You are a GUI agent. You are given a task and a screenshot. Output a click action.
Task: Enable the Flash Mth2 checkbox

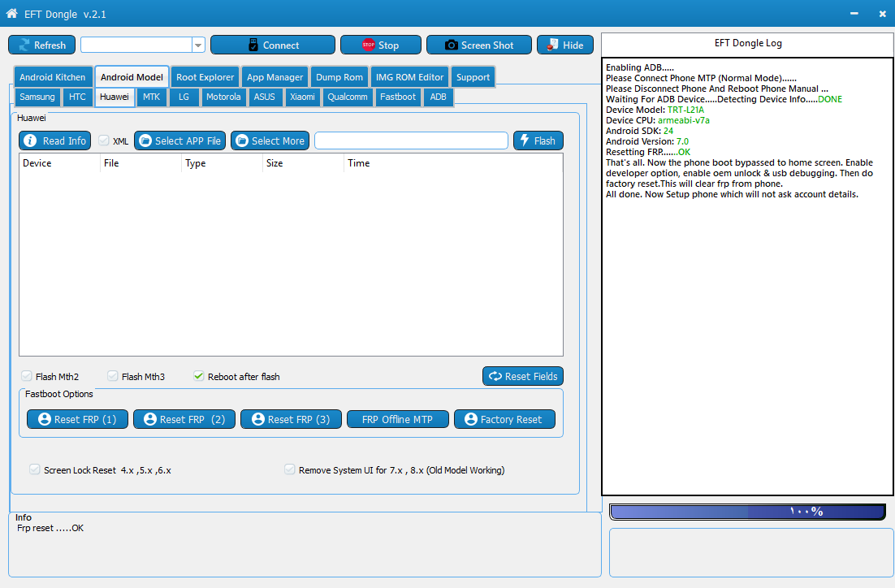coord(26,376)
